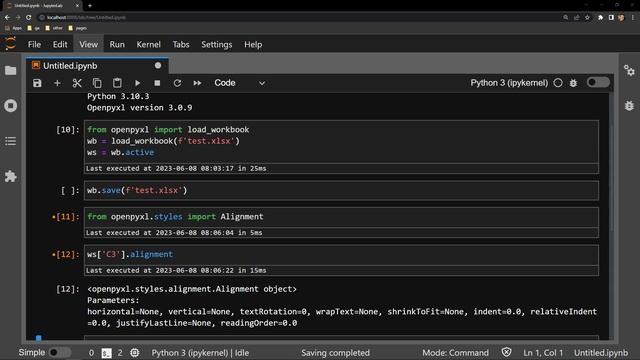
Task: Open the Settings menu
Action: click(216, 44)
